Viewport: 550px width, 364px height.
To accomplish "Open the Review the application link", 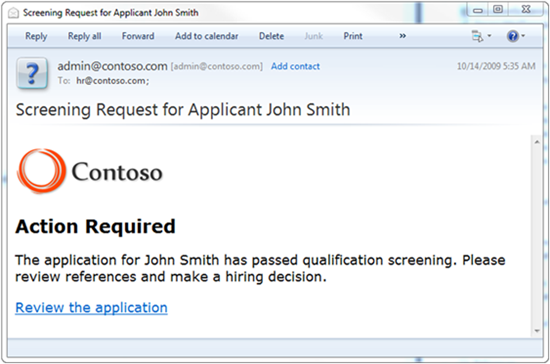I will 91,308.
